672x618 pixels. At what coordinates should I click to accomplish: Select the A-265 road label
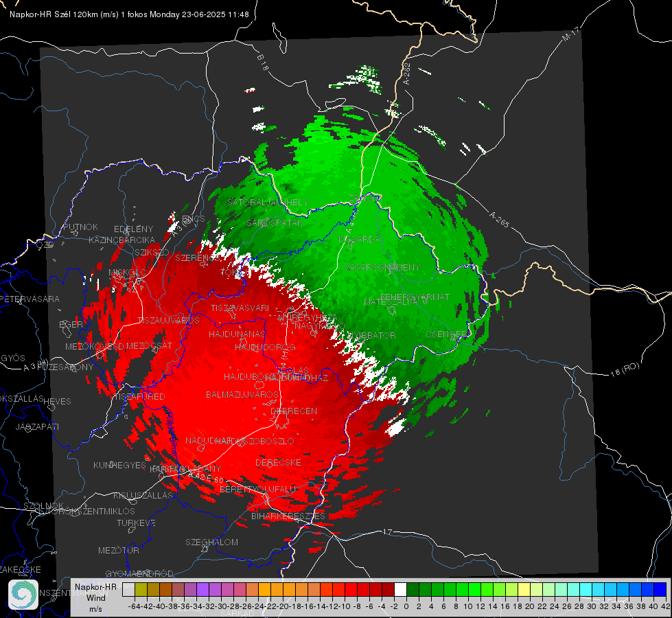(x=499, y=220)
